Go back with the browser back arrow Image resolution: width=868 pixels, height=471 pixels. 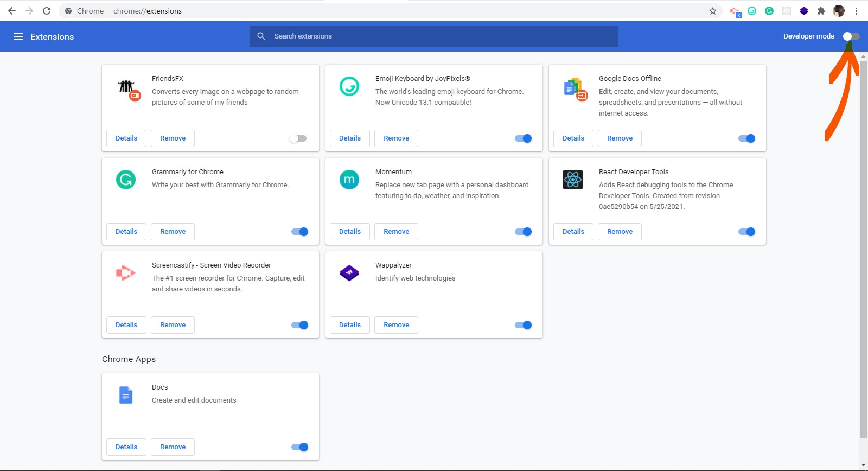tap(12, 11)
